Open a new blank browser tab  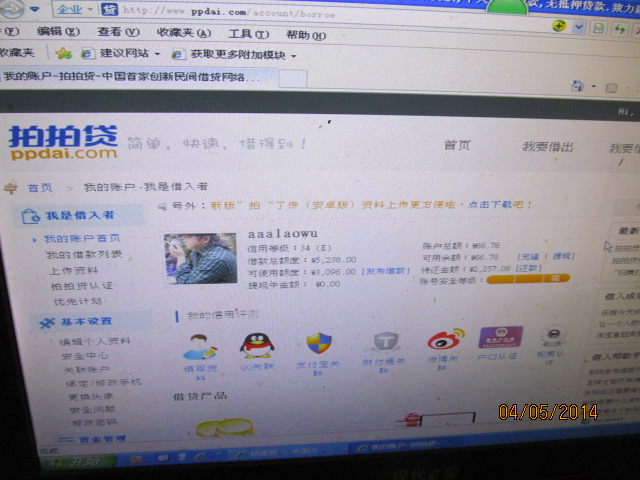[293, 78]
